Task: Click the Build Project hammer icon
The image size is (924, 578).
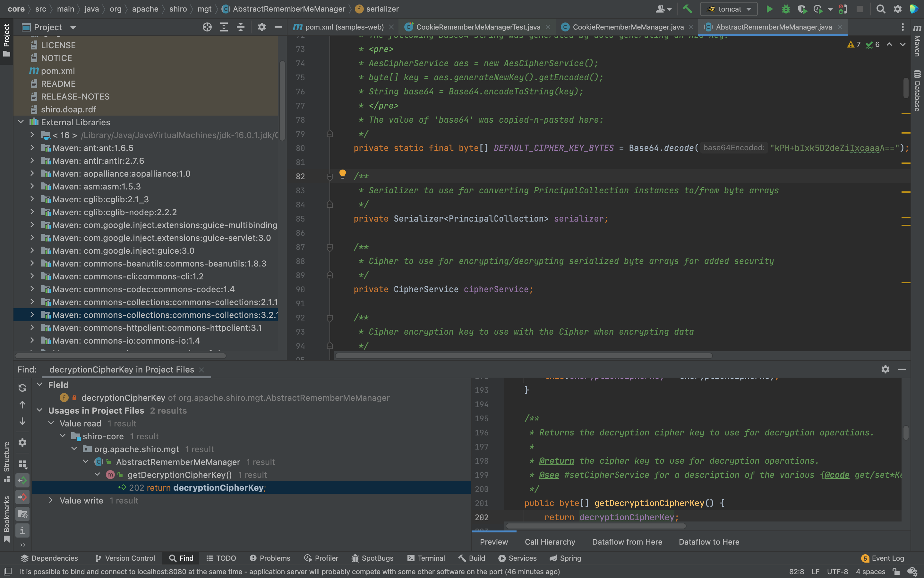Action: [688, 9]
